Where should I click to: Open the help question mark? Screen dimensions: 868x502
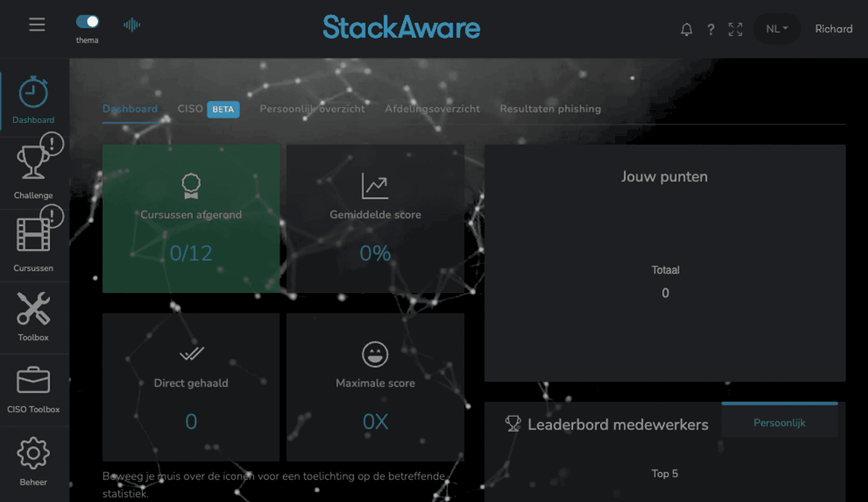pos(711,29)
